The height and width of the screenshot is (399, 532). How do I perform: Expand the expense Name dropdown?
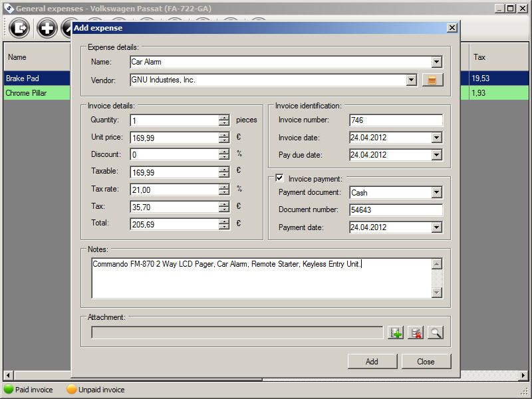(436, 63)
